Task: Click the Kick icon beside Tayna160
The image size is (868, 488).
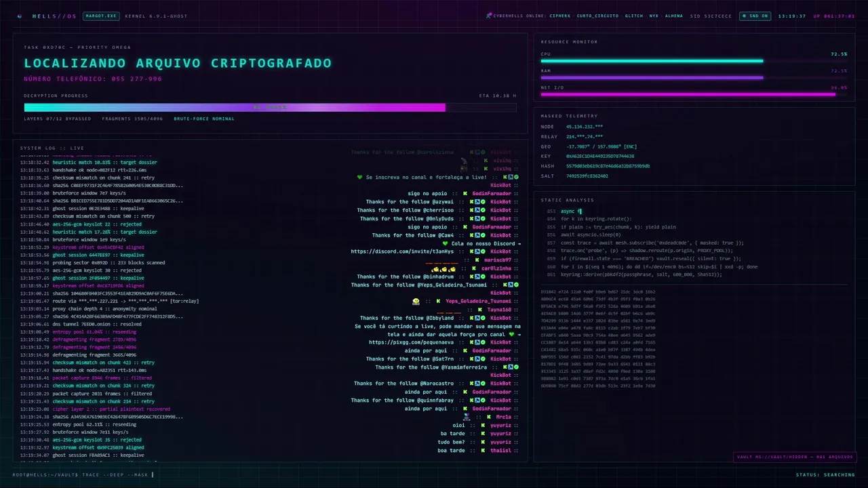Action: (x=480, y=310)
